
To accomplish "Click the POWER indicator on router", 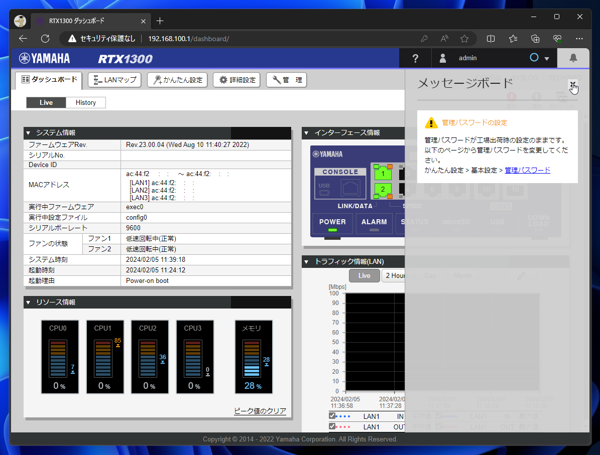I will pos(332,224).
